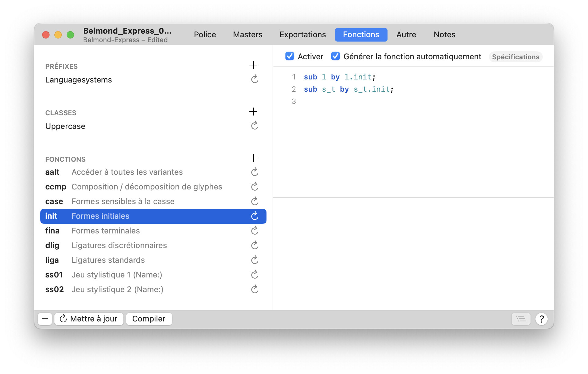Image resolution: width=588 pixels, height=374 pixels.
Task: Refresh the Languagesystems prefix
Action: (x=254, y=79)
